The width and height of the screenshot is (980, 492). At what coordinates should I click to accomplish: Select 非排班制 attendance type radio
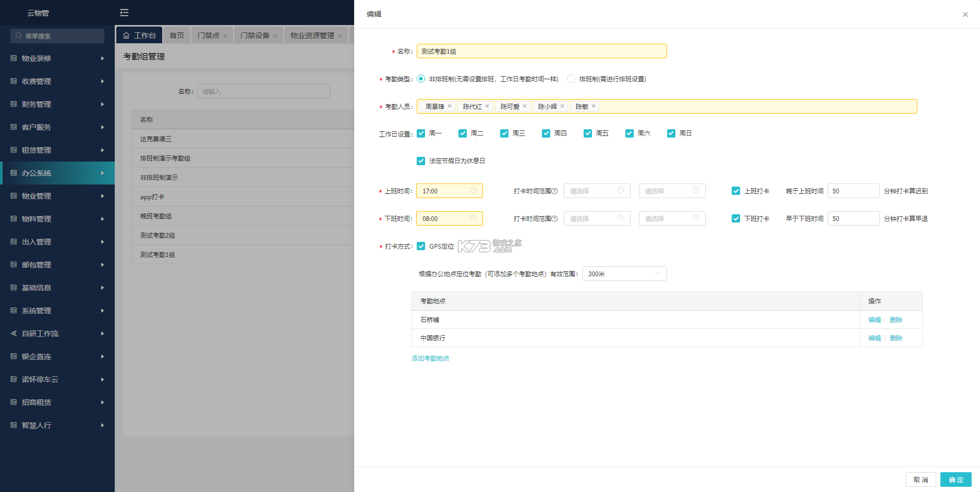[x=421, y=79]
